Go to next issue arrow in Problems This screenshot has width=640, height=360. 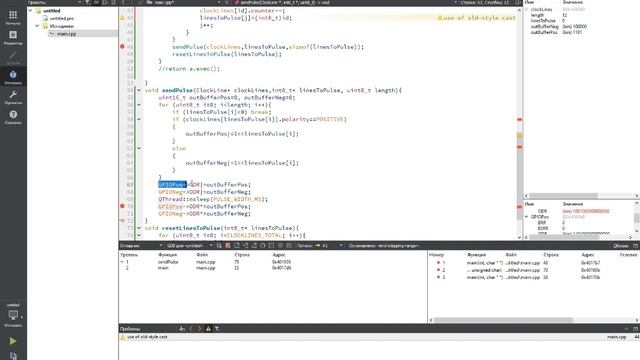point(199,329)
